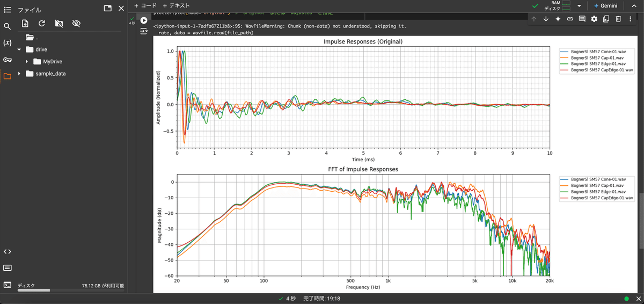This screenshot has width=644, height=304.
Task: Open the secrets key panel
Action: (7, 60)
